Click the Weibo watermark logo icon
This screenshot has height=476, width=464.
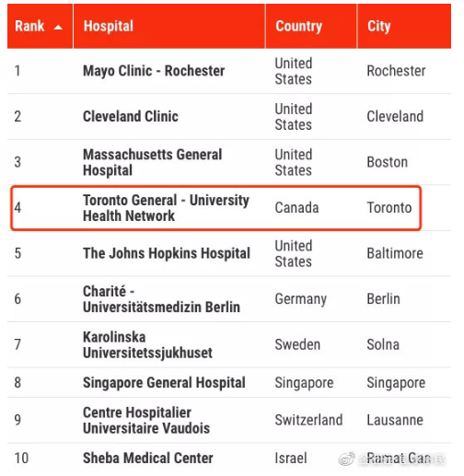pos(346,459)
